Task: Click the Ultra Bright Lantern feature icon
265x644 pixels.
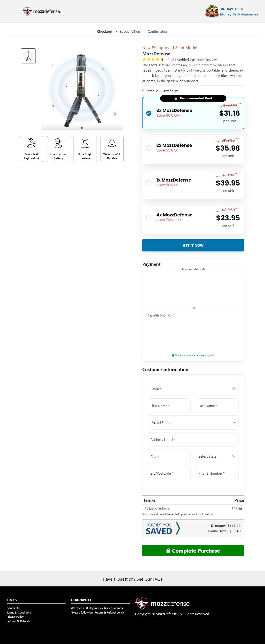Action: click(x=85, y=144)
